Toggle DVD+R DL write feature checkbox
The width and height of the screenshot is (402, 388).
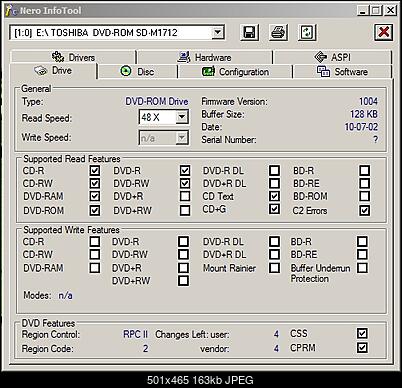coord(274,254)
